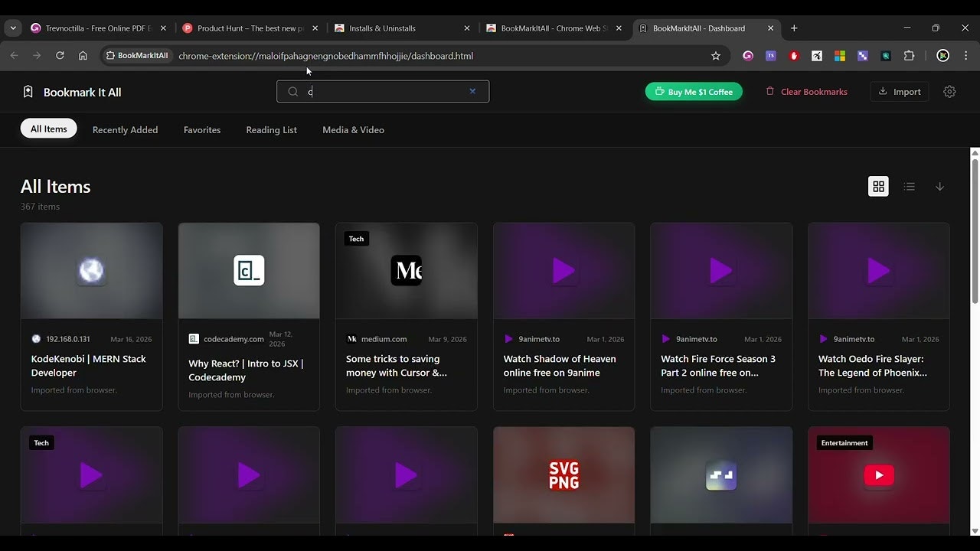Viewport: 980px width, 551px height.
Task: Click the Bookmark It All logo
Action: [x=71, y=91]
